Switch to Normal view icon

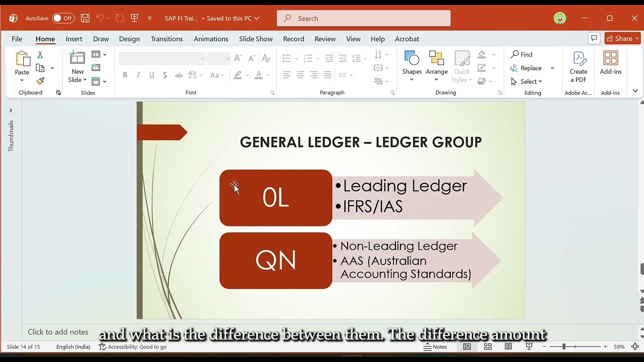[467, 346]
